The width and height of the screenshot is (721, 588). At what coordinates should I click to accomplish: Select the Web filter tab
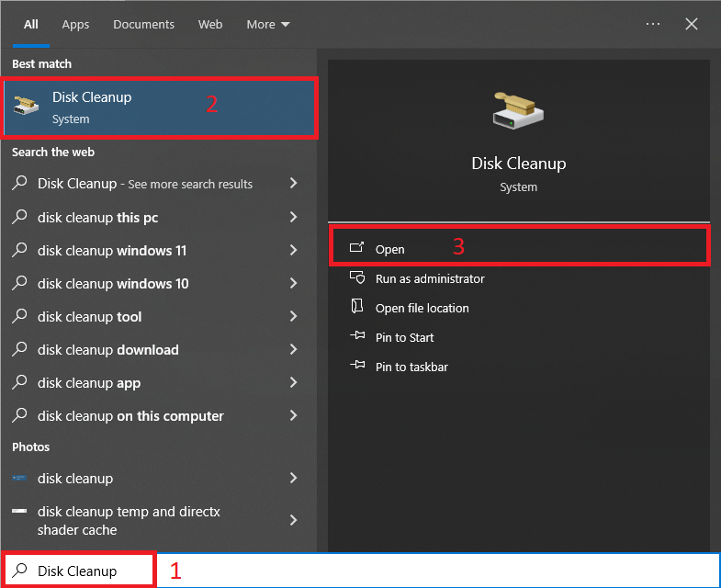[210, 25]
